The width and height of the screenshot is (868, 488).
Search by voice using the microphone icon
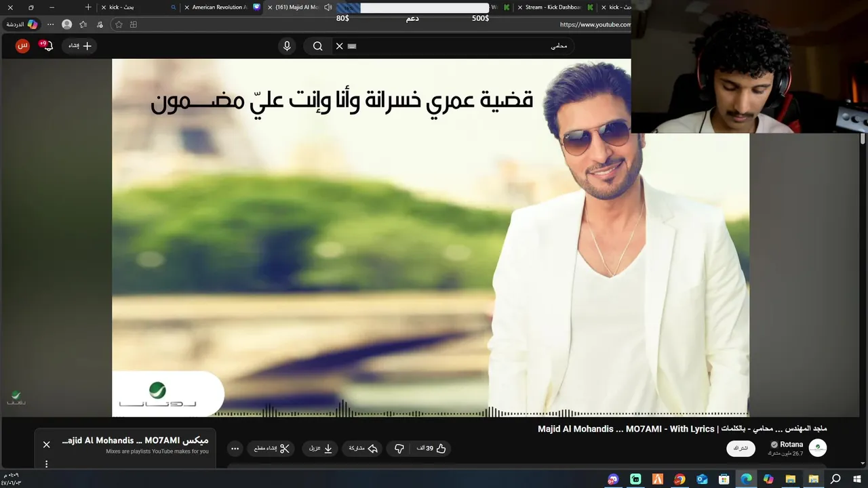pyautogui.click(x=287, y=46)
